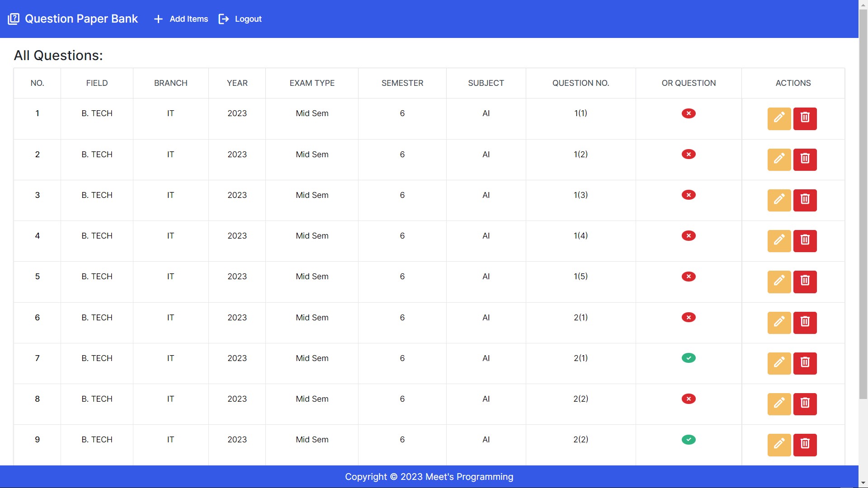Click the edit pencil icon for row 1
Image resolution: width=868 pixels, height=488 pixels.
[779, 118]
